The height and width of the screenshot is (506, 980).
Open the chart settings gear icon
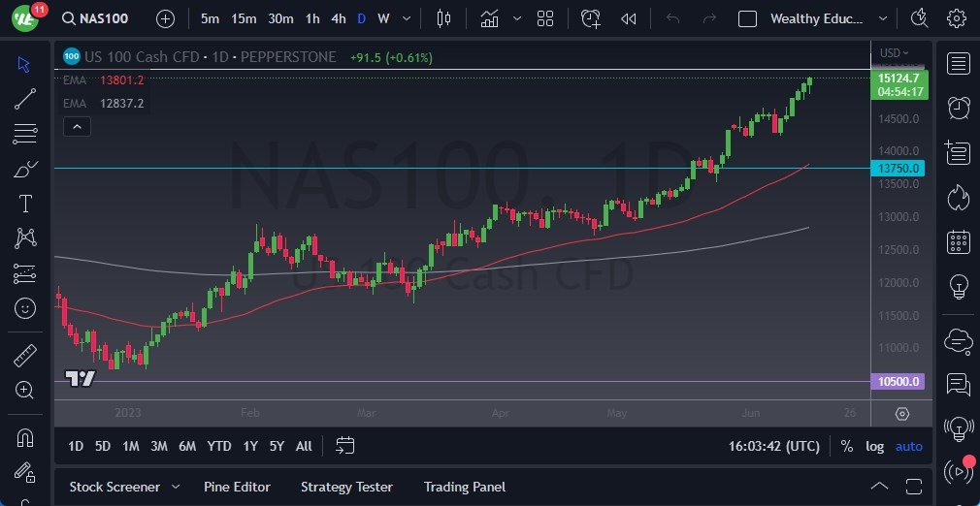(x=957, y=18)
